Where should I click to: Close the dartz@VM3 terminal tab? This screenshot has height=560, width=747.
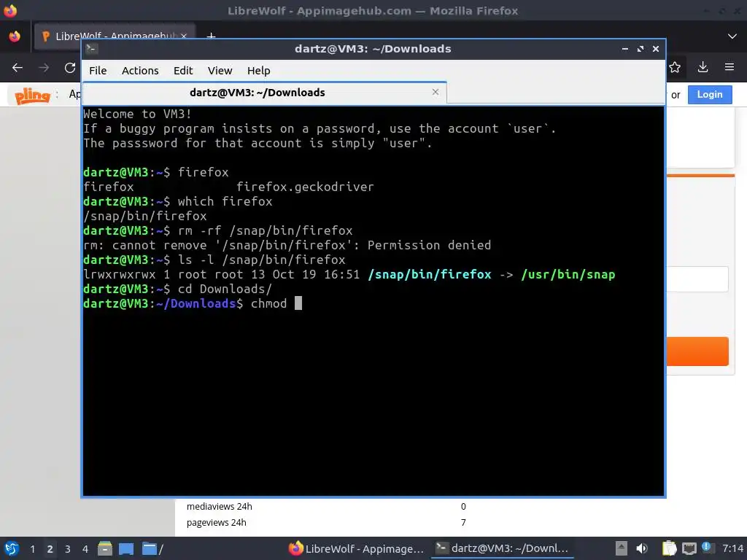(x=435, y=92)
